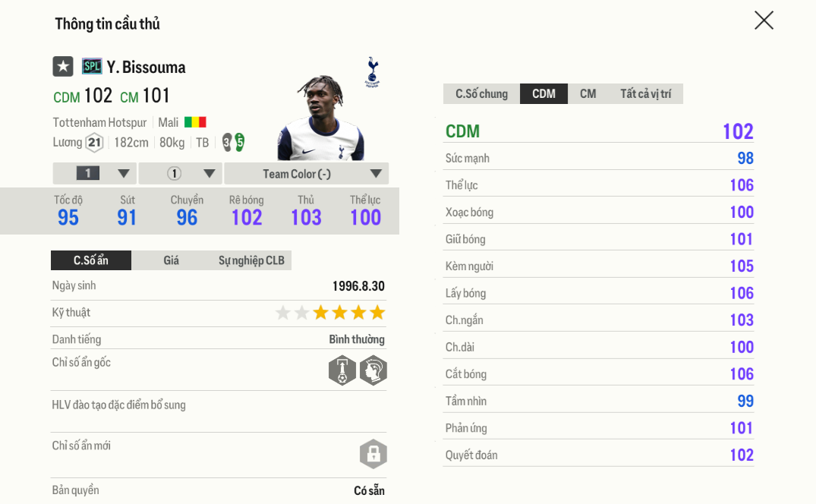The image size is (816, 504).
Task: Open the circled 1 level dropdown
Action: [181, 174]
